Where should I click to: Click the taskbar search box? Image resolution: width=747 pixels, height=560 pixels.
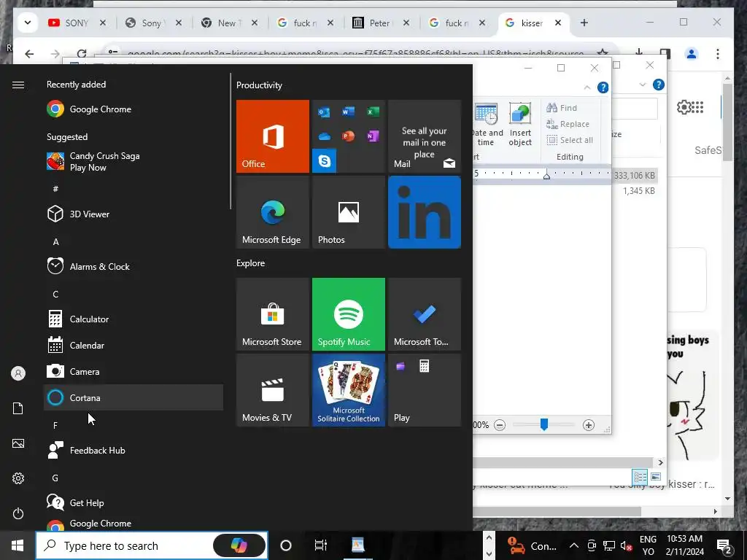coord(152,545)
